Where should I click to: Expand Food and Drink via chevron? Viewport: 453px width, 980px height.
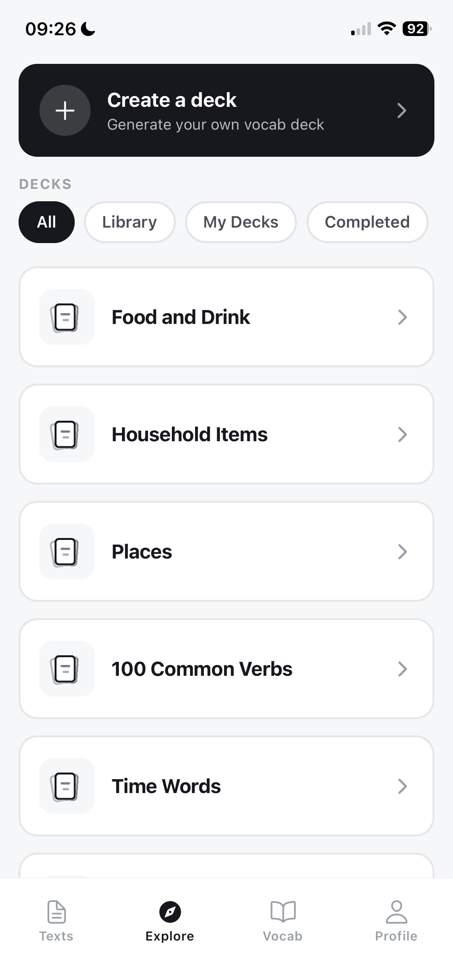[403, 317]
